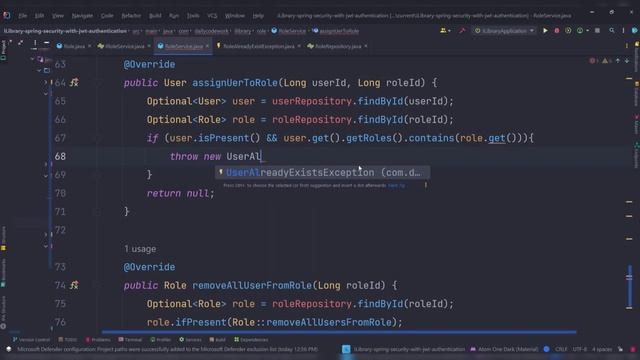Viewport: 640px width, 360px height.
Task: Open the Edit menu
Action: tap(39, 16)
